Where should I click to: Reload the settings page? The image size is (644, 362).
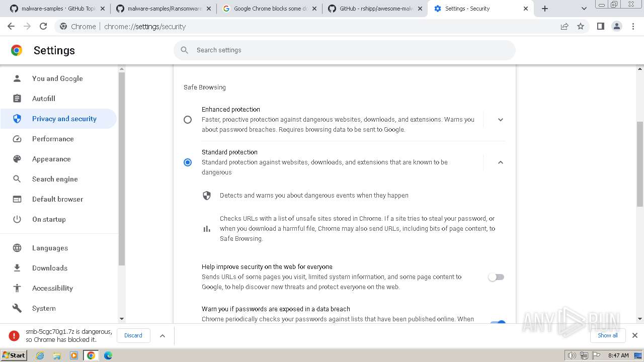pos(43,27)
